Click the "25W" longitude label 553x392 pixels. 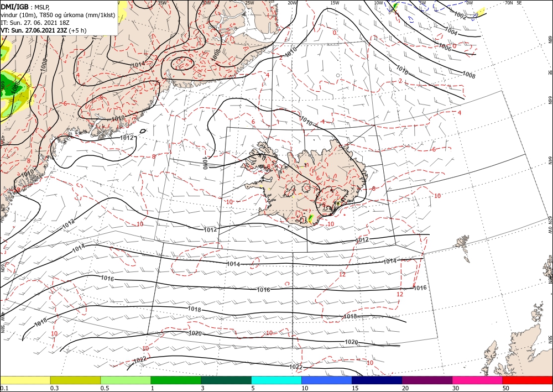pyautogui.click(x=249, y=3)
